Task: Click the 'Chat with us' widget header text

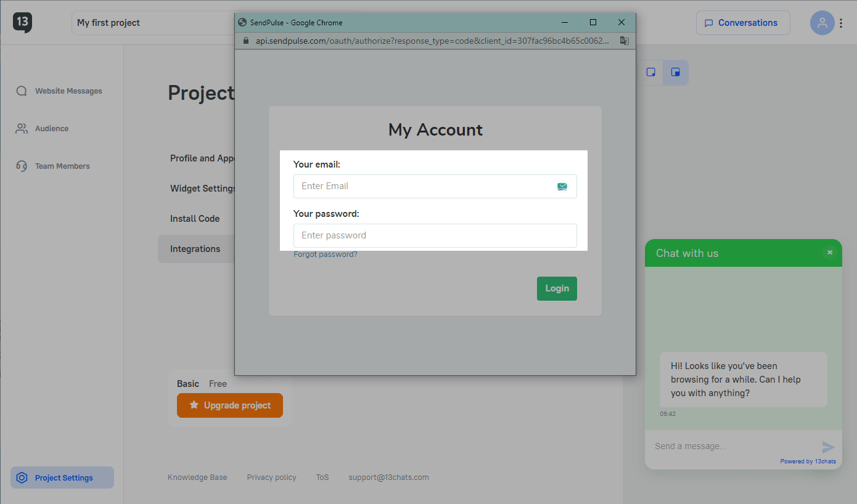Action: [x=687, y=253]
